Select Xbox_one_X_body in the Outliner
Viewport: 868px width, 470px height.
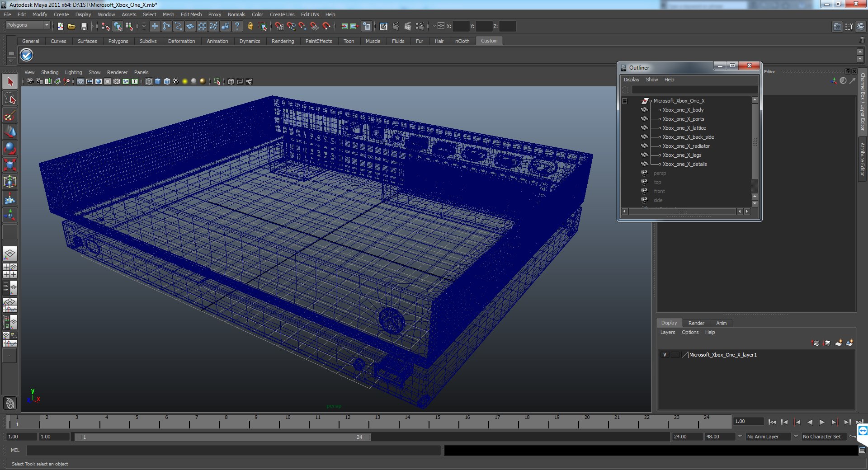683,110
